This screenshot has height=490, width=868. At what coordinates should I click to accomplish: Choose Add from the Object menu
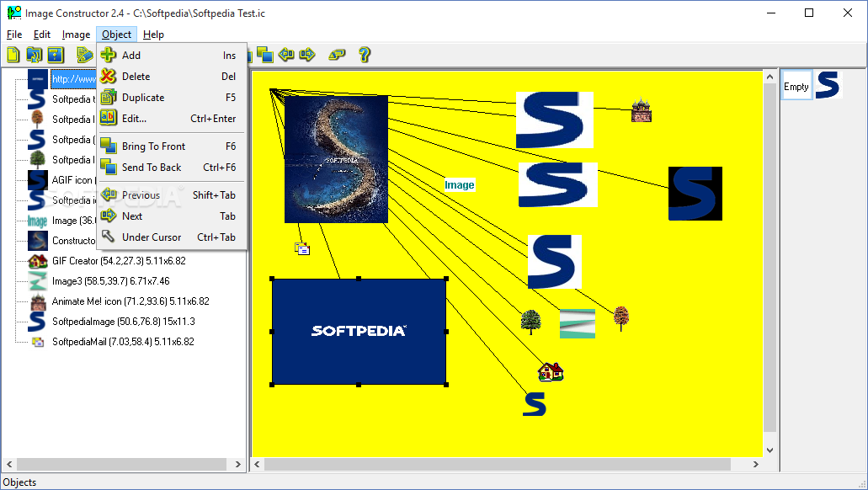tap(172, 56)
